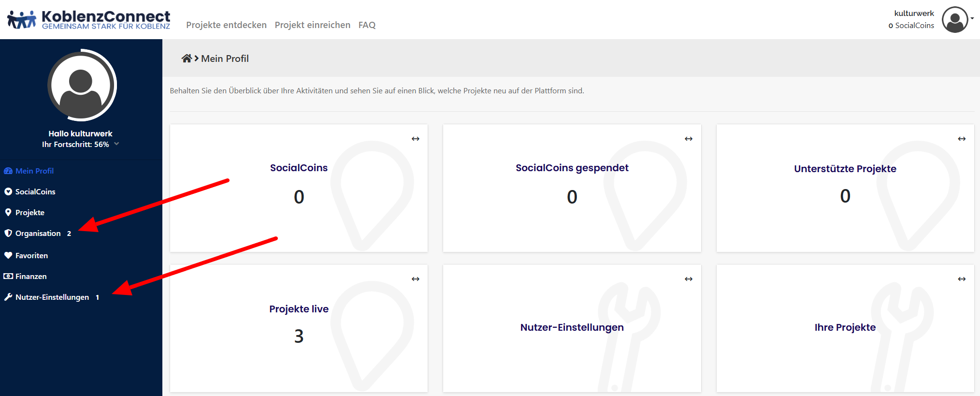Open user avatar menu in header
This screenshot has height=396, width=980.
tap(955, 20)
